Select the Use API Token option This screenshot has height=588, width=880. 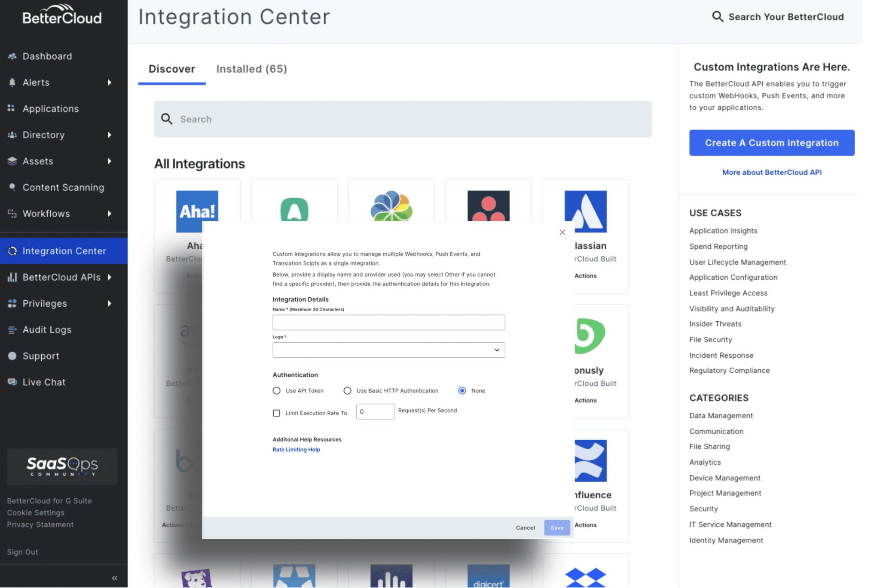pos(276,390)
